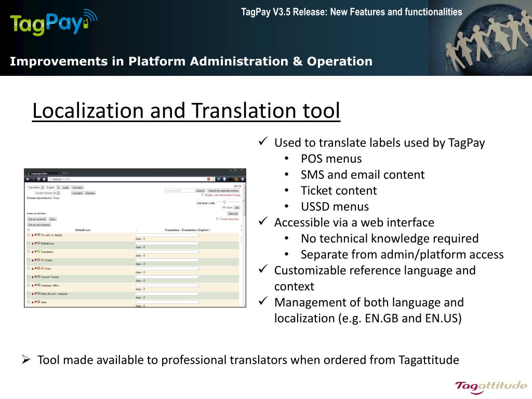Screen dimensions: 532x399
Task: Click the down arrow on 'Enter the new comment' row
Action: click(36, 294)
